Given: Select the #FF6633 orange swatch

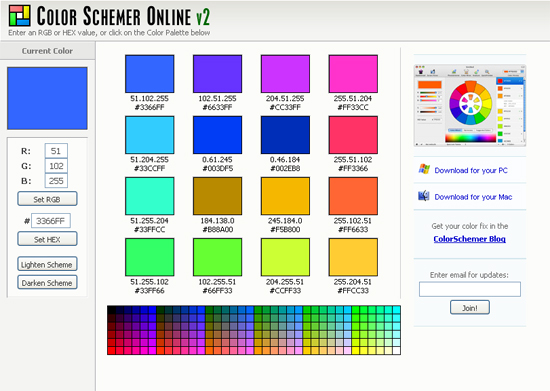Looking at the screenshot, I should point(353,196).
